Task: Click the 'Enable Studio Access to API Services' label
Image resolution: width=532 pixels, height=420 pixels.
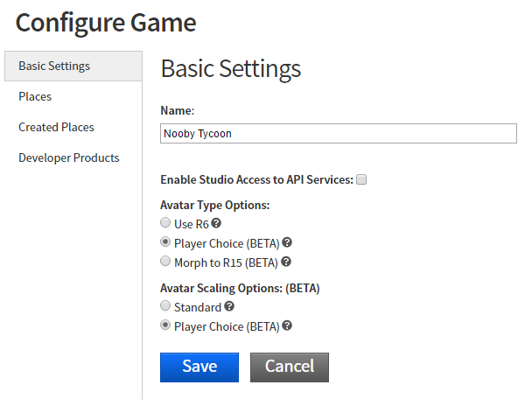Action: click(256, 179)
